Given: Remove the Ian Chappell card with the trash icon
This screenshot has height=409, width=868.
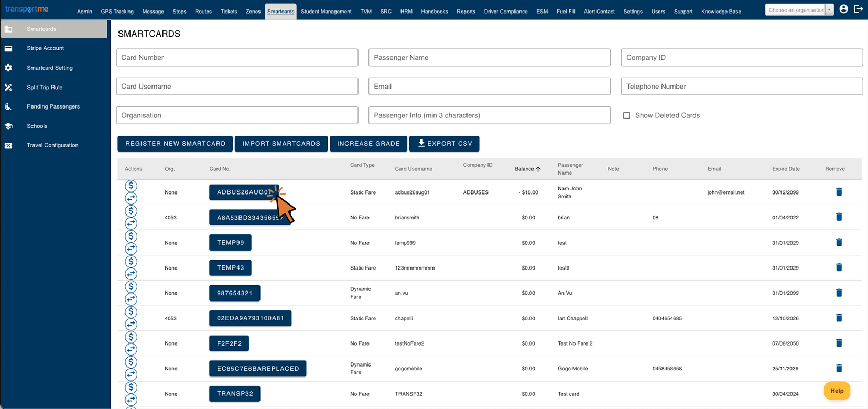Looking at the screenshot, I should point(839,318).
